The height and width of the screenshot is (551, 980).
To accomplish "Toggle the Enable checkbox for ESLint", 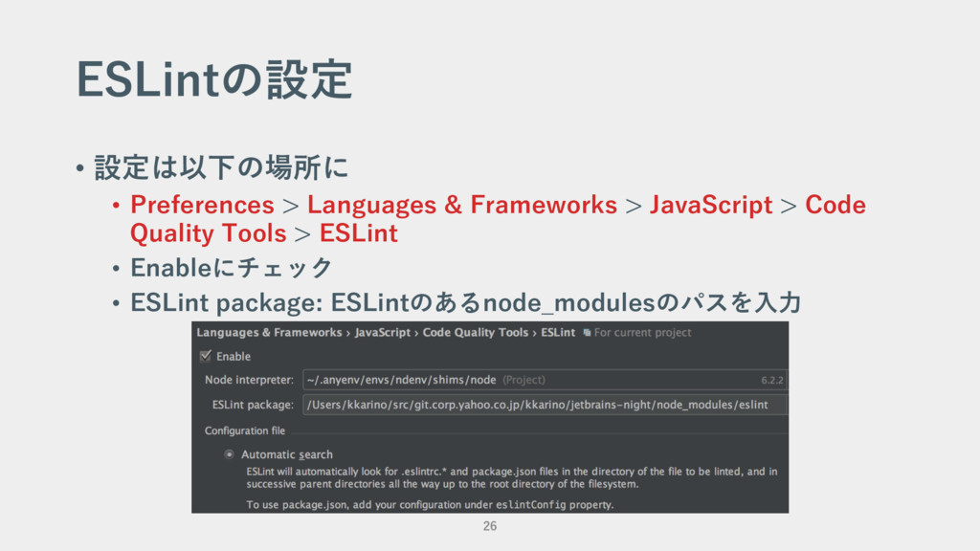I will 206,356.
